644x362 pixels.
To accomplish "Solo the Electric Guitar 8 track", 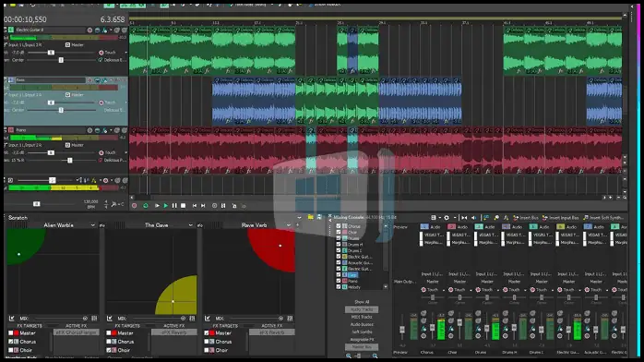I will (x=125, y=30).
